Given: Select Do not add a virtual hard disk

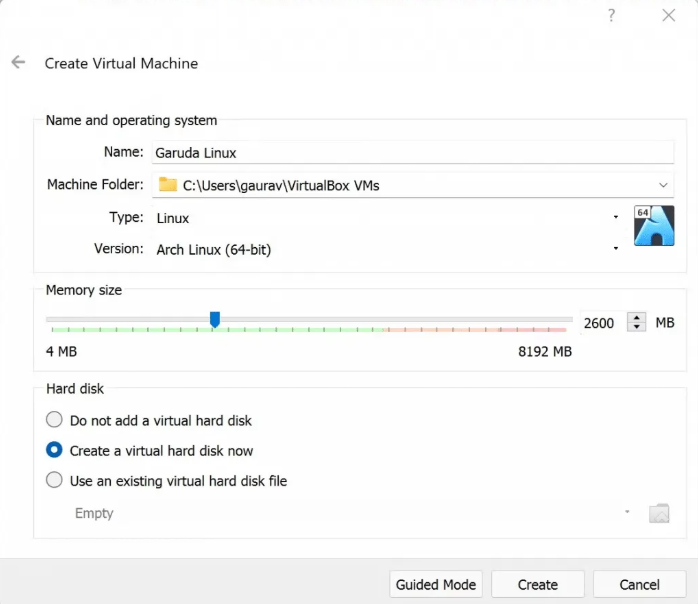Looking at the screenshot, I should tap(149, 420).
